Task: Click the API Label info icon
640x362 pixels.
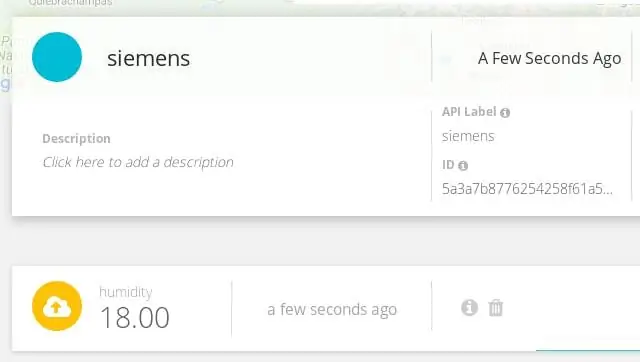Action: [505, 113]
